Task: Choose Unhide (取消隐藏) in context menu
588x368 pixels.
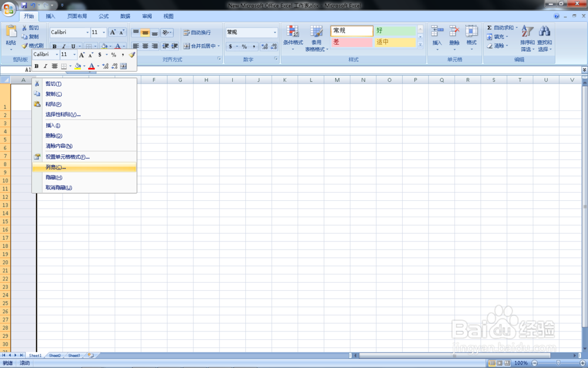Action: click(x=84, y=188)
